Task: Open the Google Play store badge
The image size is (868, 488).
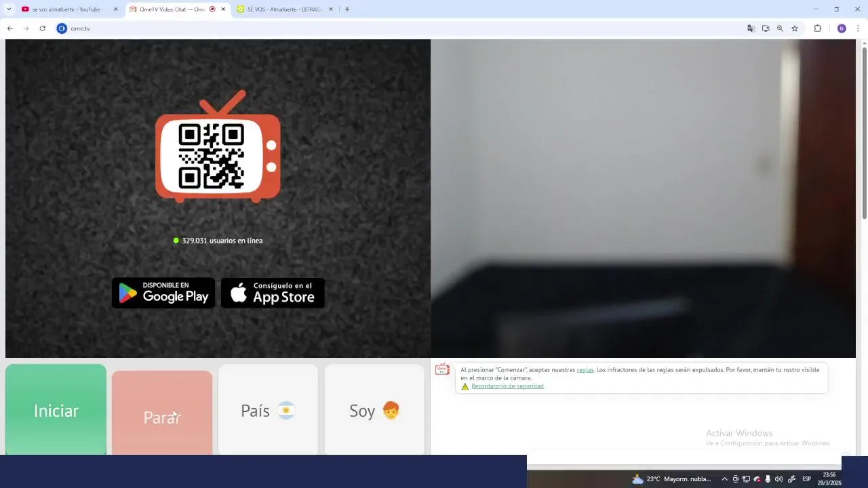Action: [163, 293]
